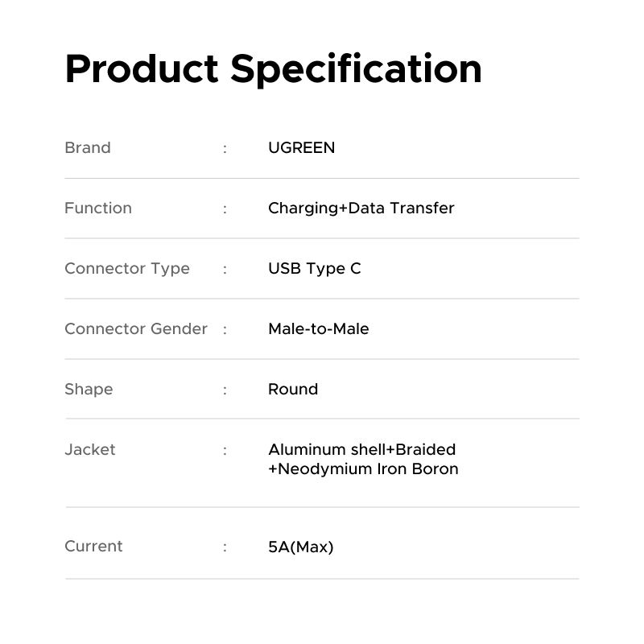Click the colon beside Current
The image size is (644, 644).
point(225,547)
